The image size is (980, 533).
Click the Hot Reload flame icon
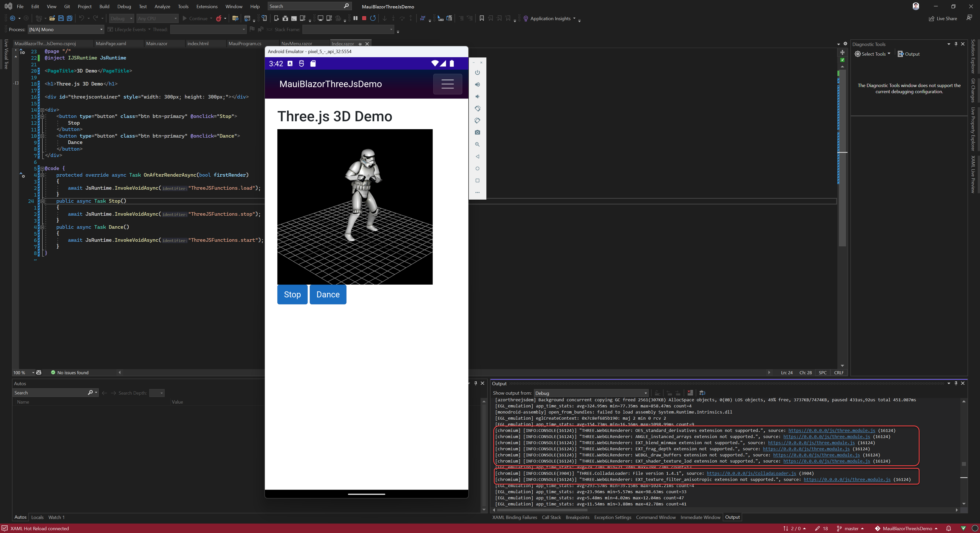tap(219, 18)
